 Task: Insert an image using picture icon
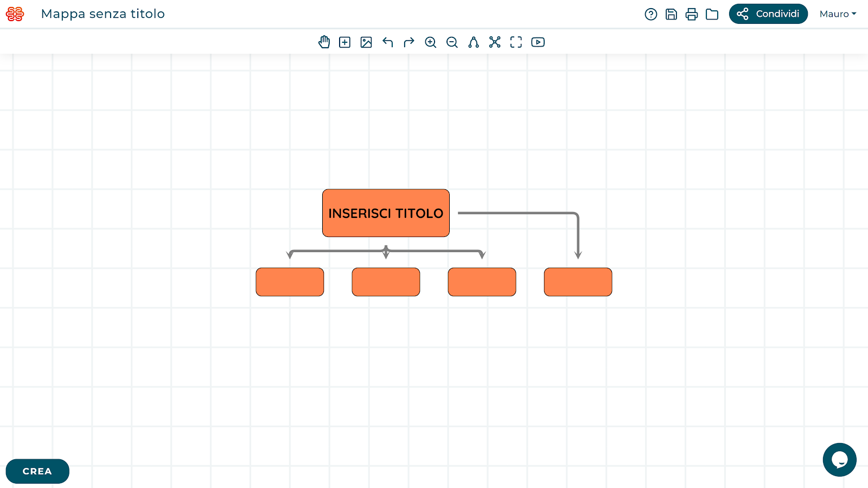click(x=366, y=42)
